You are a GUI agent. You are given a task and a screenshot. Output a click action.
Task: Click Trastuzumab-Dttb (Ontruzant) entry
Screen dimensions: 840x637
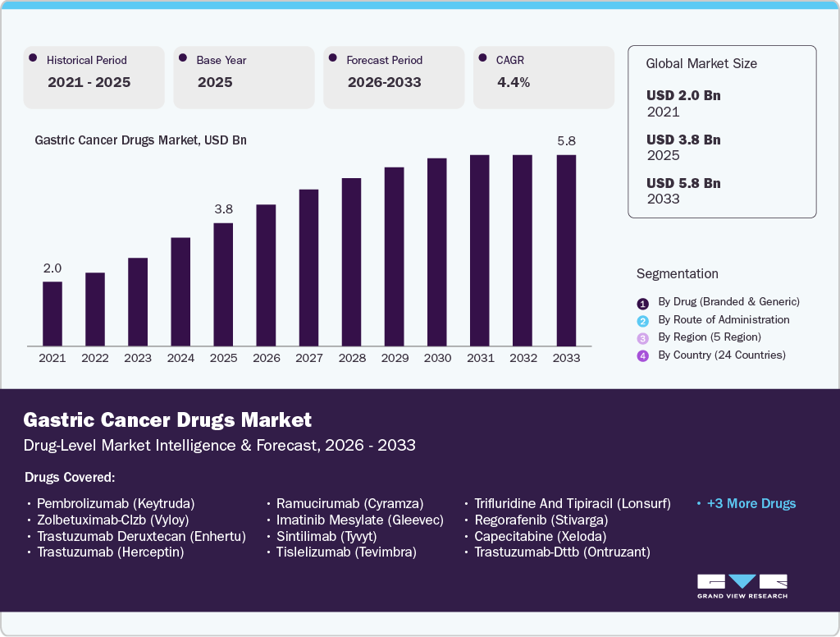pyautogui.click(x=562, y=552)
